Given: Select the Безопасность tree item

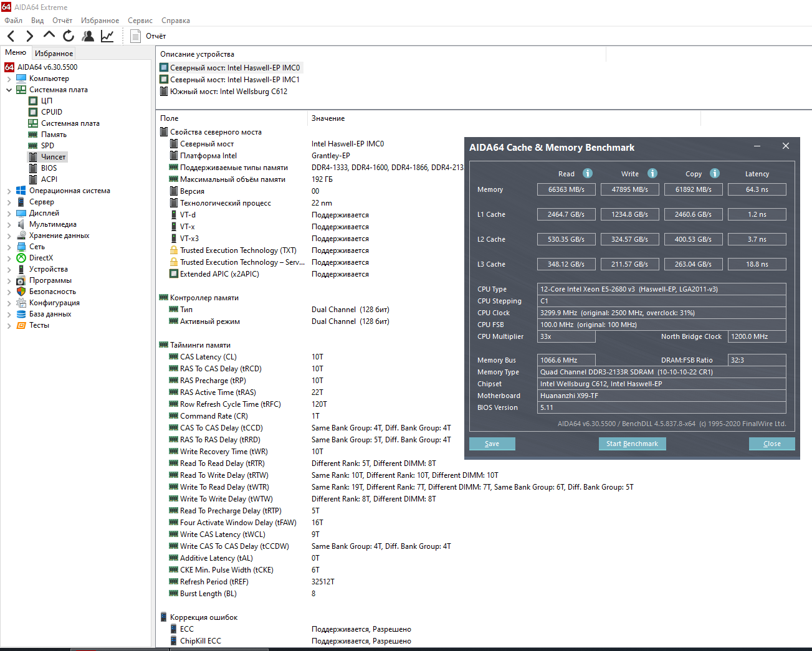Looking at the screenshot, I should [52, 292].
